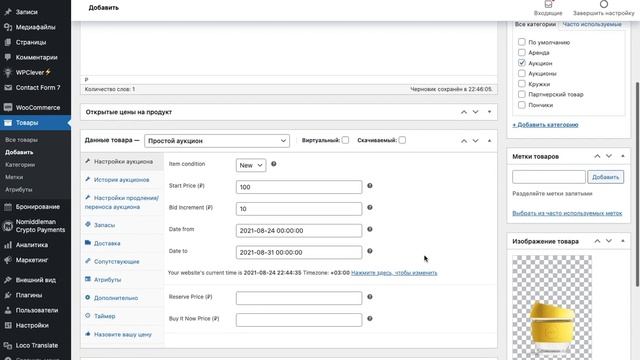
Task: Toggle the Открытые цены на продукт panel
Action: pyautogui.click(x=489, y=112)
